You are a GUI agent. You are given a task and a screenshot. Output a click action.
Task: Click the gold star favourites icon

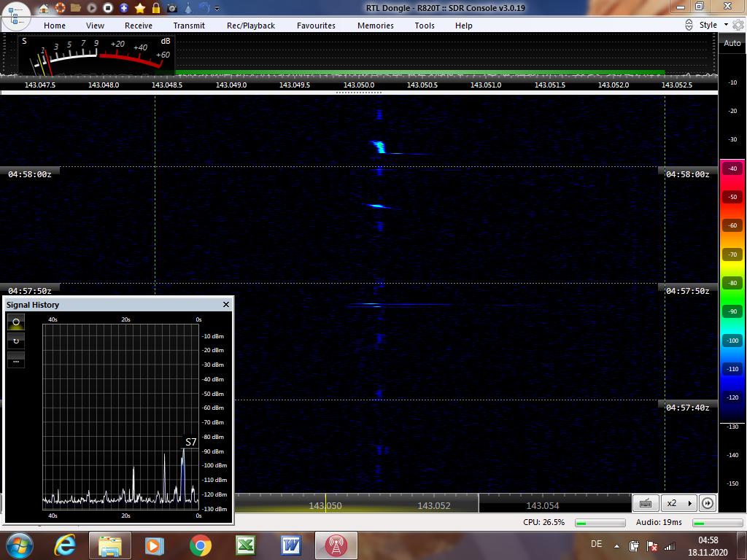click(139, 8)
